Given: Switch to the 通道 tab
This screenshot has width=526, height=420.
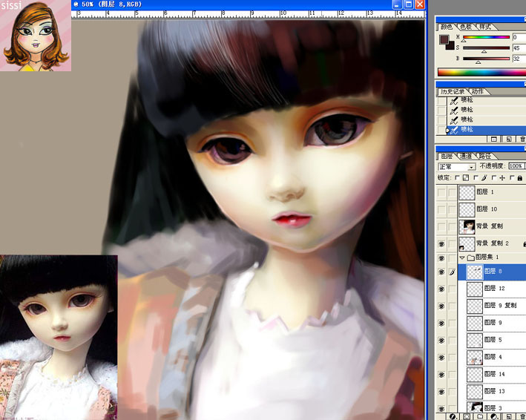Looking at the screenshot, I should [x=466, y=156].
